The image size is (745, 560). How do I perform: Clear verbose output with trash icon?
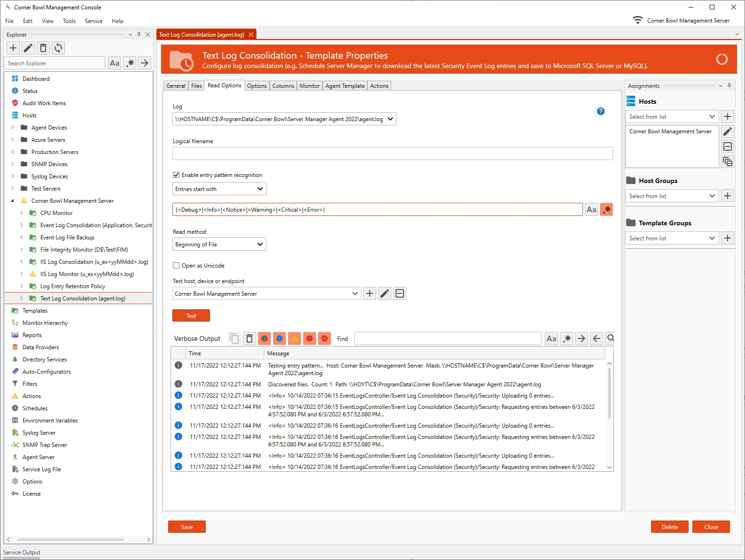click(249, 338)
